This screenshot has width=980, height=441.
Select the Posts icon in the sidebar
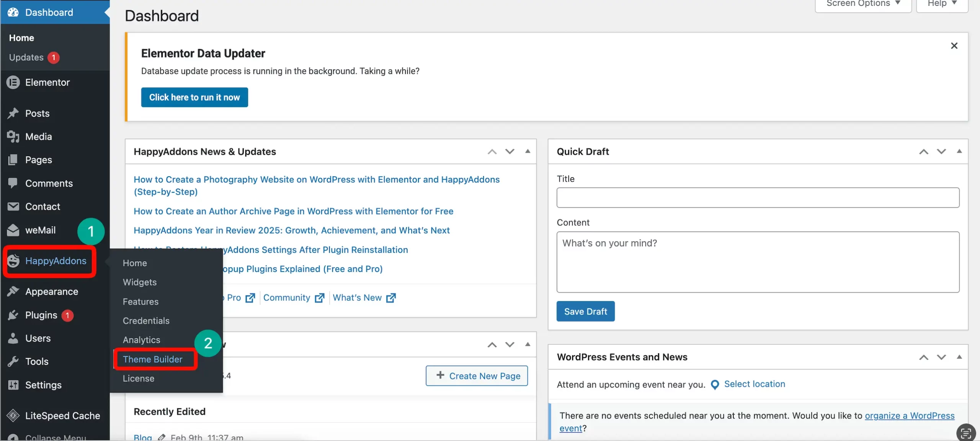click(x=13, y=113)
